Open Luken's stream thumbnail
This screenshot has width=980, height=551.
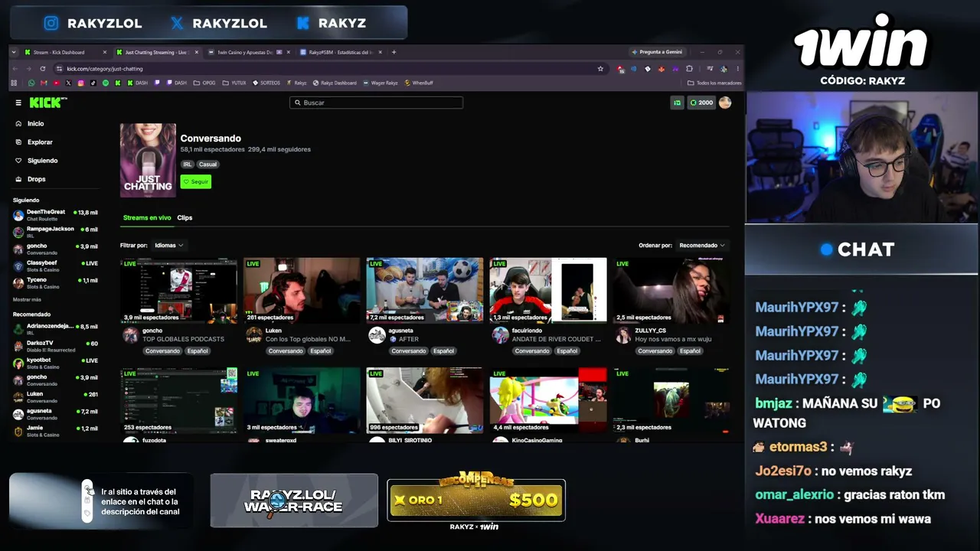302,290
